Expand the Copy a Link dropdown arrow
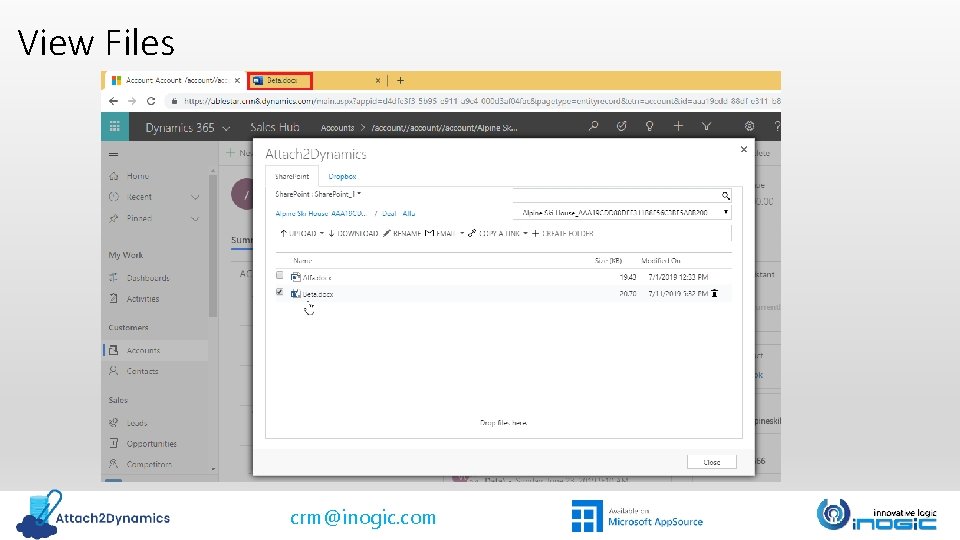Screen dimensions: 960x540 (x=525, y=233)
